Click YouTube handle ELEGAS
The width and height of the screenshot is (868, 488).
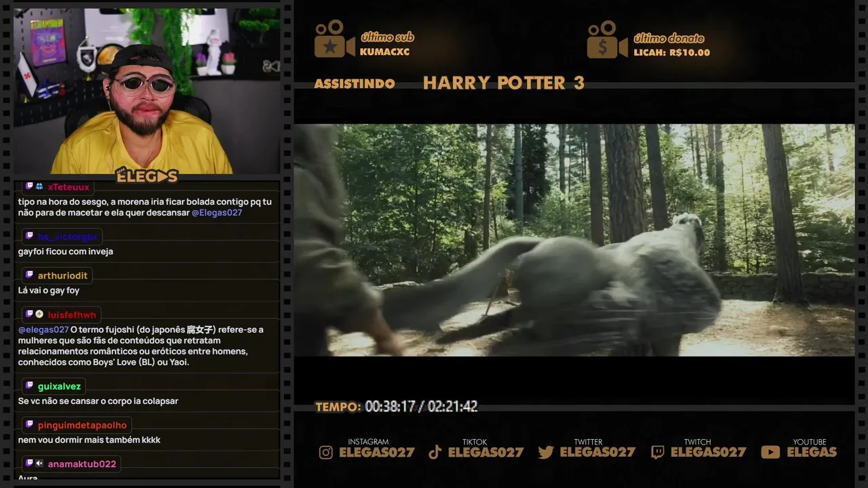[x=812, y=452]
